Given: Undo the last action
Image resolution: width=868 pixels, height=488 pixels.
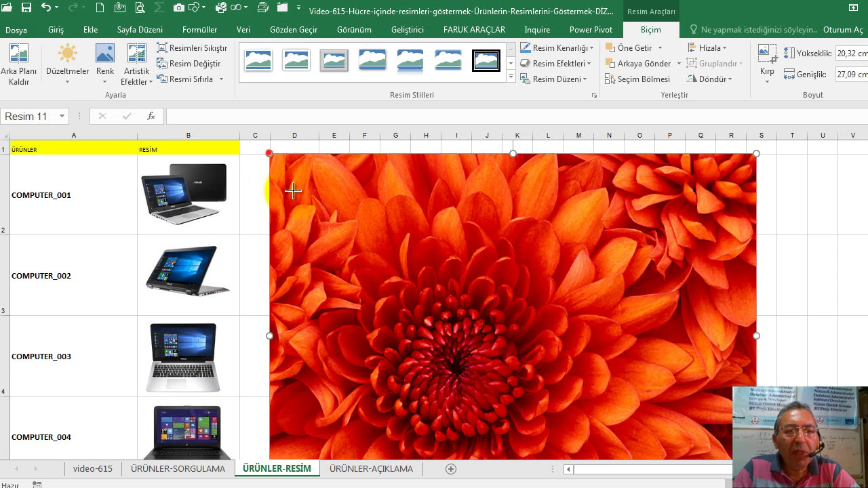Looking at the screenshot, I should pyautogui.click(x=46, y=7).
